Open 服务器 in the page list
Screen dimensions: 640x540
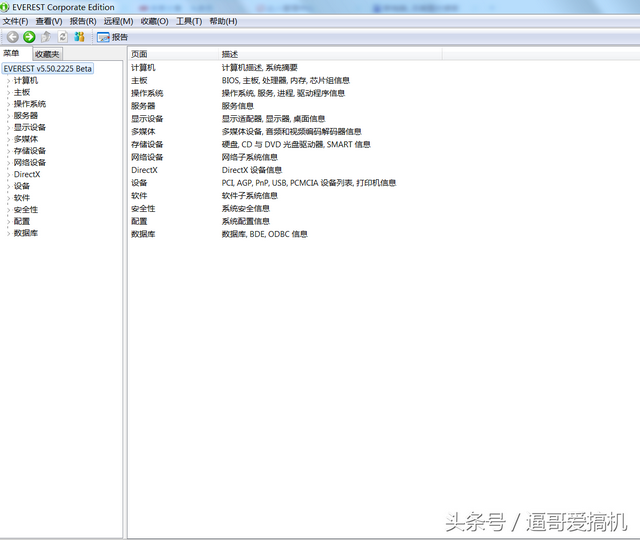point(143,106)
